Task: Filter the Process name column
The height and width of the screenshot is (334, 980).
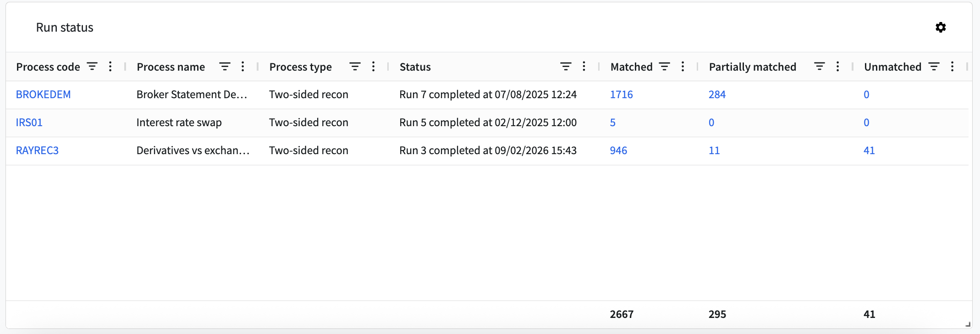Action: 225,67
